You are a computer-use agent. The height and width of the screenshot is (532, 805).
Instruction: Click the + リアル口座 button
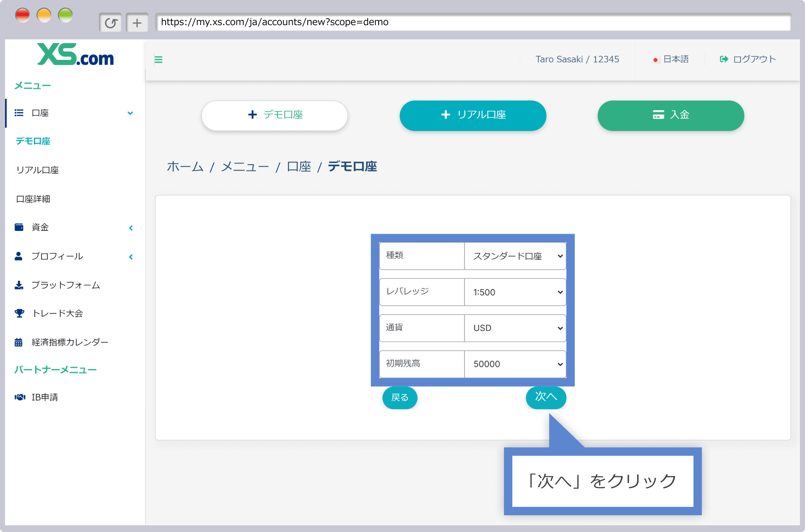(x=473, y=115)
